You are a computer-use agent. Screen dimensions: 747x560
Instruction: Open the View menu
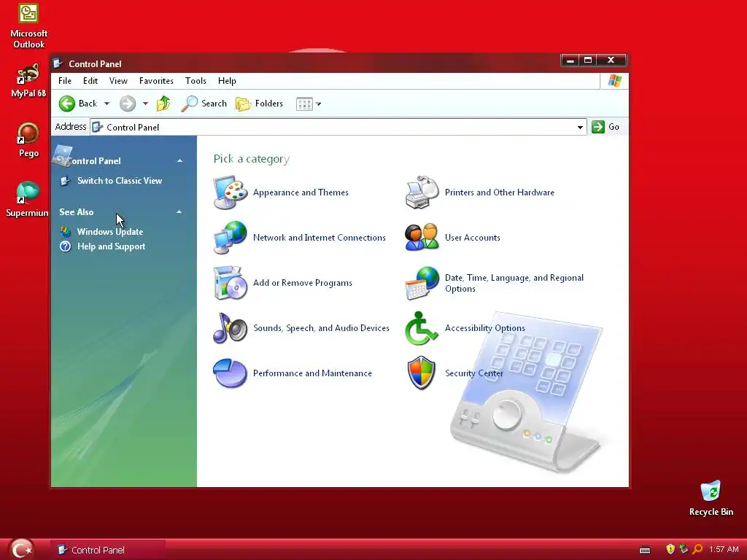(x=118, y=81)
